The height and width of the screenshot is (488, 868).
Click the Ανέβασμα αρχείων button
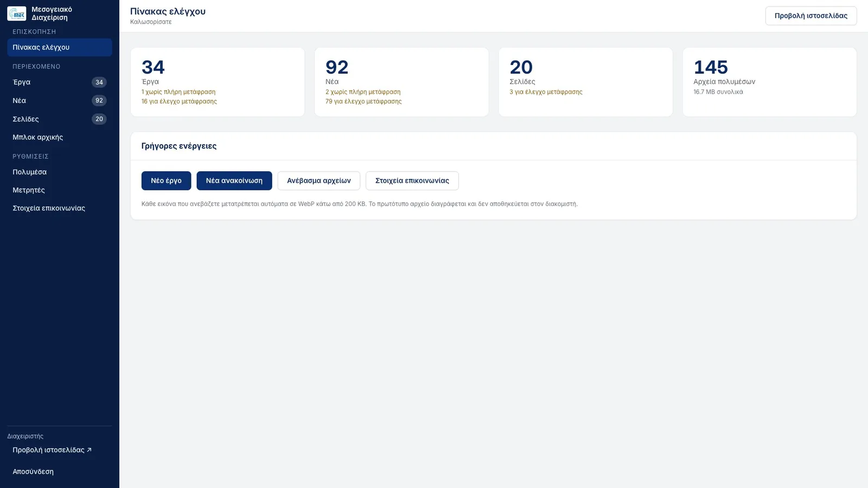pyautogui.click(x=319, y=181)
